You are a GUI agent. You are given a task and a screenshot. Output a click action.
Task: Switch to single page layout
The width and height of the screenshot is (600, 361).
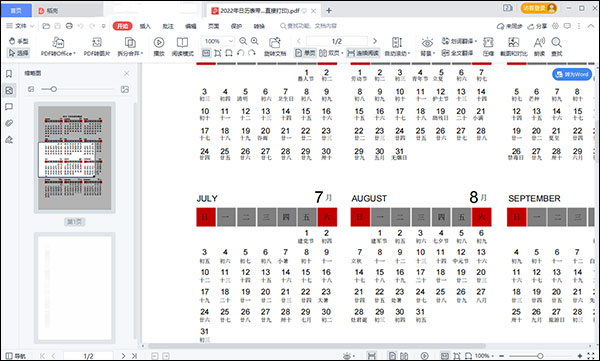point(305,53)
